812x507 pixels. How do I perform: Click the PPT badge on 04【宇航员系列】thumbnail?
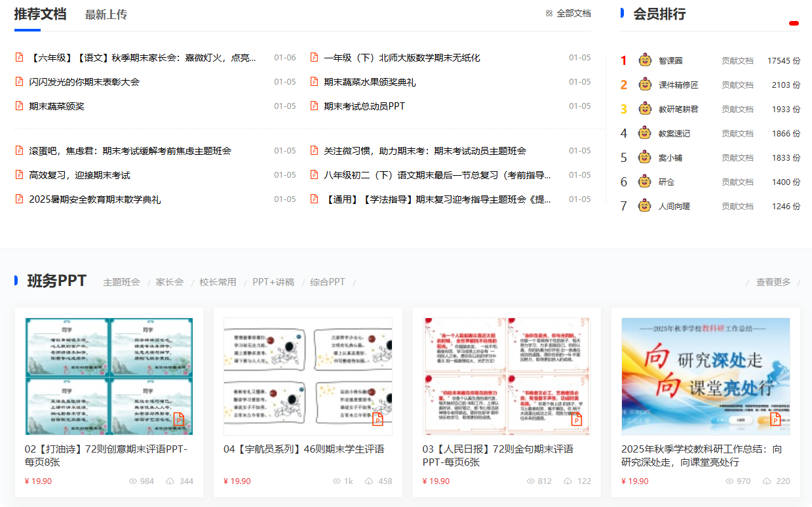click(x=377, y=418)
